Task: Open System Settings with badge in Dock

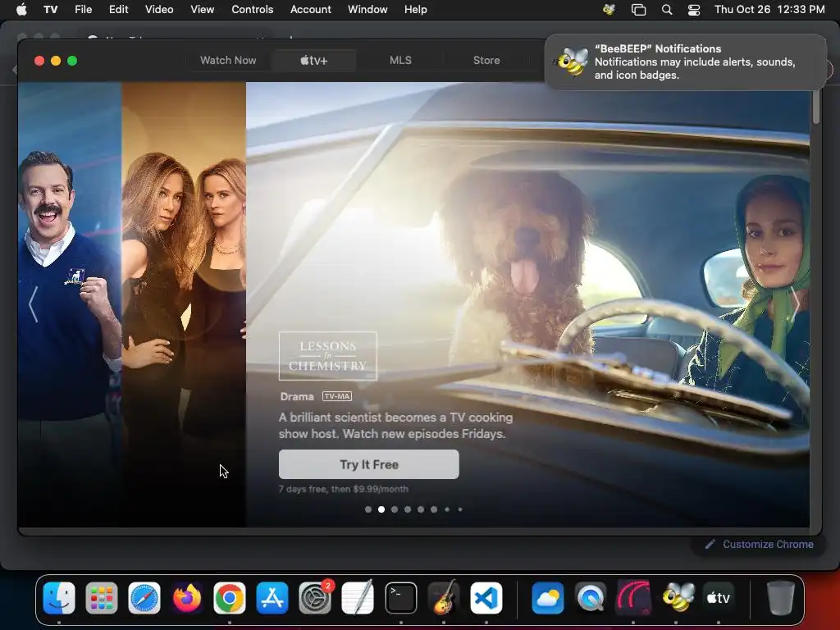Action: [315, 597]
